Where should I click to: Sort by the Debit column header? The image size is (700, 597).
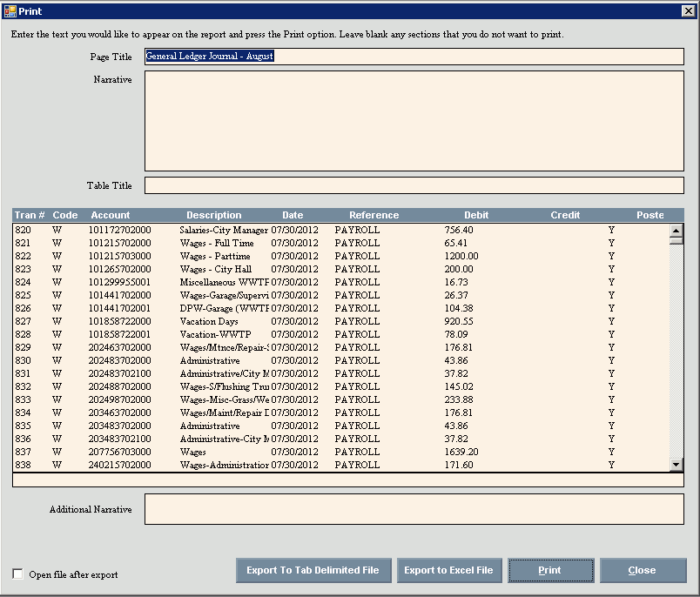pyautogui.click(x=476, y=215)
